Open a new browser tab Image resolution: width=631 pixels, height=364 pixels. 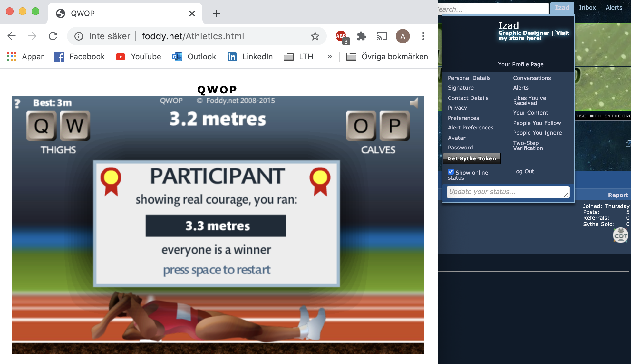(x=217, y=14)
